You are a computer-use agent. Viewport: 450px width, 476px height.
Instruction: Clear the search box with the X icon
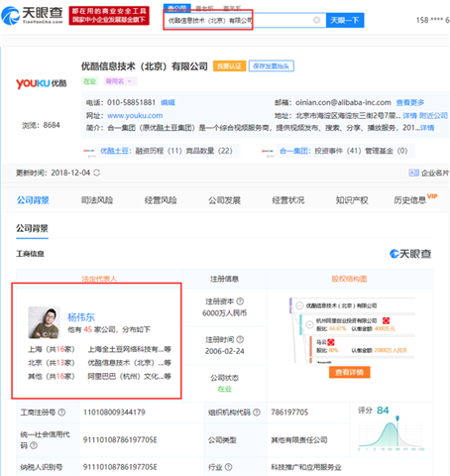(316, 20)
